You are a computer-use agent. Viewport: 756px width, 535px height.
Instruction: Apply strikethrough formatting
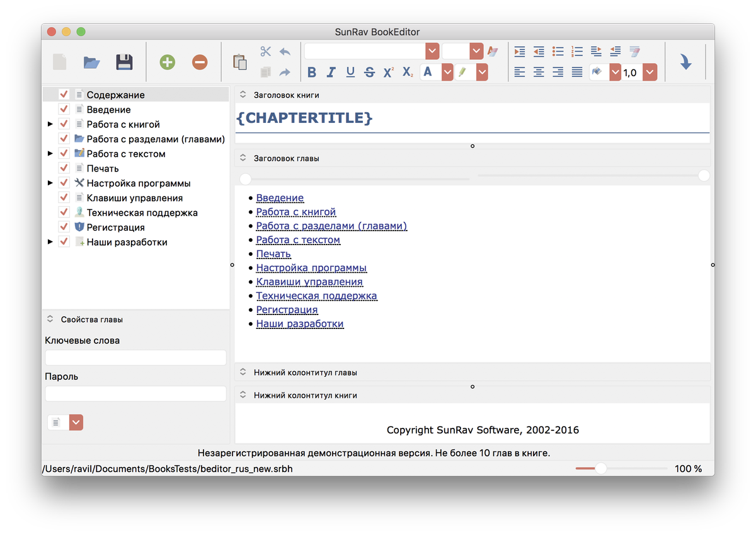pos(369,72)
